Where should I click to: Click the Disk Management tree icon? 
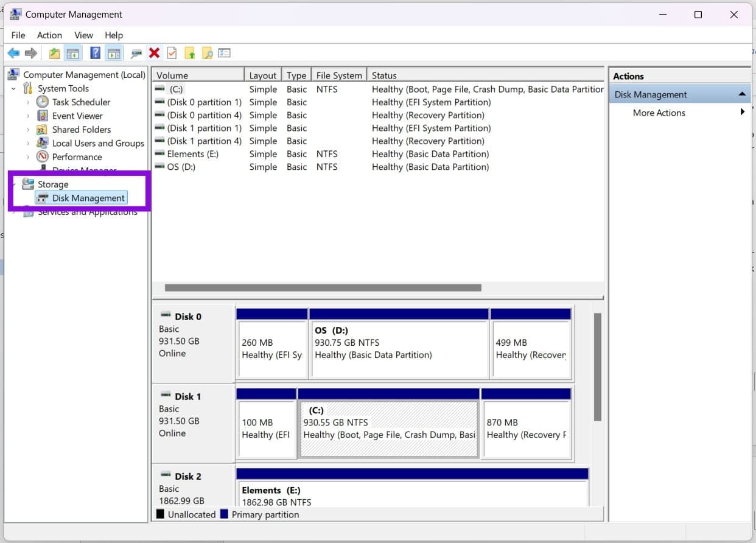[43, 198]
